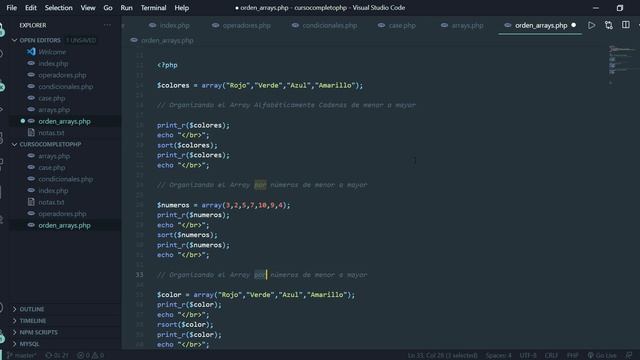Open changes compare icon in editor toolbar
This screenshot has width=640, height=360.
pyautogui.click(x=609, y=25)
